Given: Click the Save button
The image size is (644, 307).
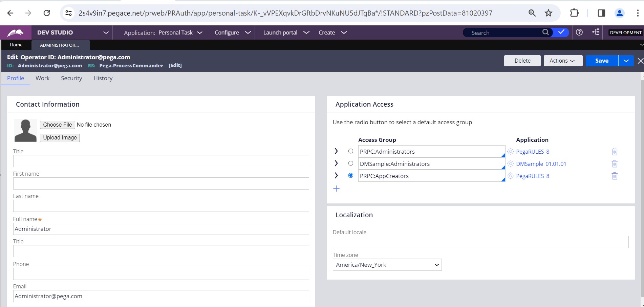Looking at the screenshot, I should click(602, 61).
